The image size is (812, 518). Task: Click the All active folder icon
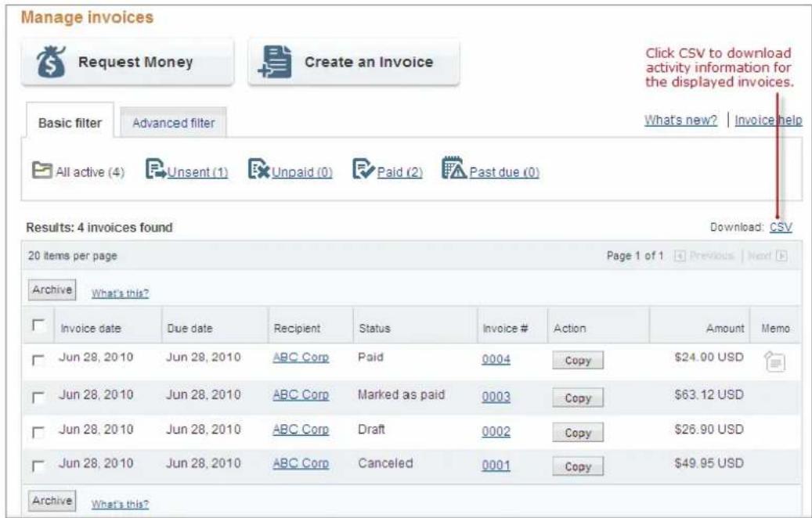42,171
